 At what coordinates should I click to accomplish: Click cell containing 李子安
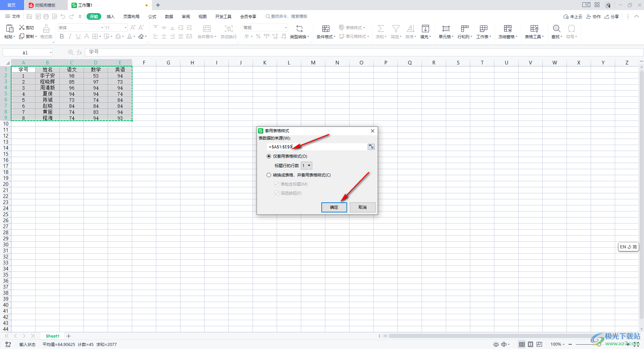point(47,76)
